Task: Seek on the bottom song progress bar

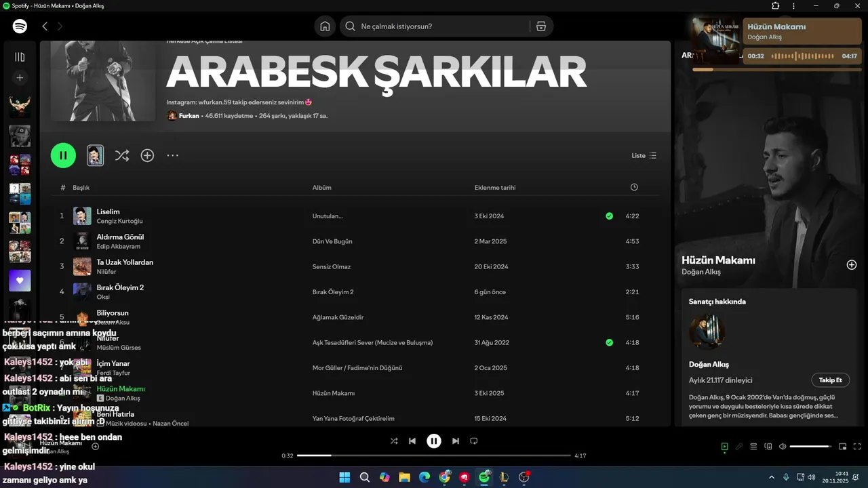Action: click(x=434, y=455)
